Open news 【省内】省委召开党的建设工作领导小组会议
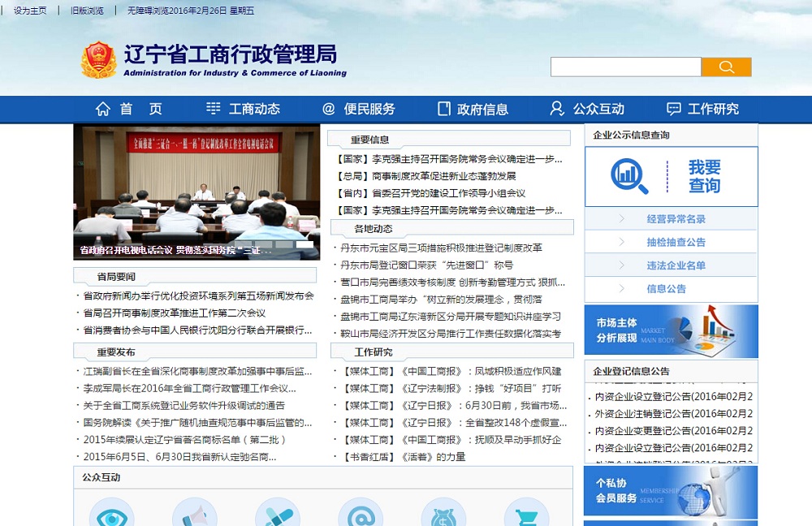This screenshot has width=812, height=526. coord(430,193)
